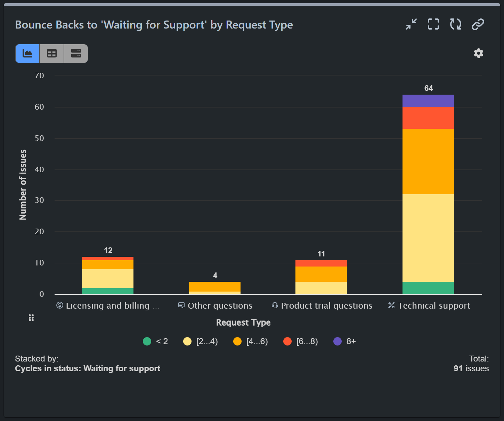Copy the widget link
The height and width of the screenshot is (421, 504).
(x=478, y=24)
